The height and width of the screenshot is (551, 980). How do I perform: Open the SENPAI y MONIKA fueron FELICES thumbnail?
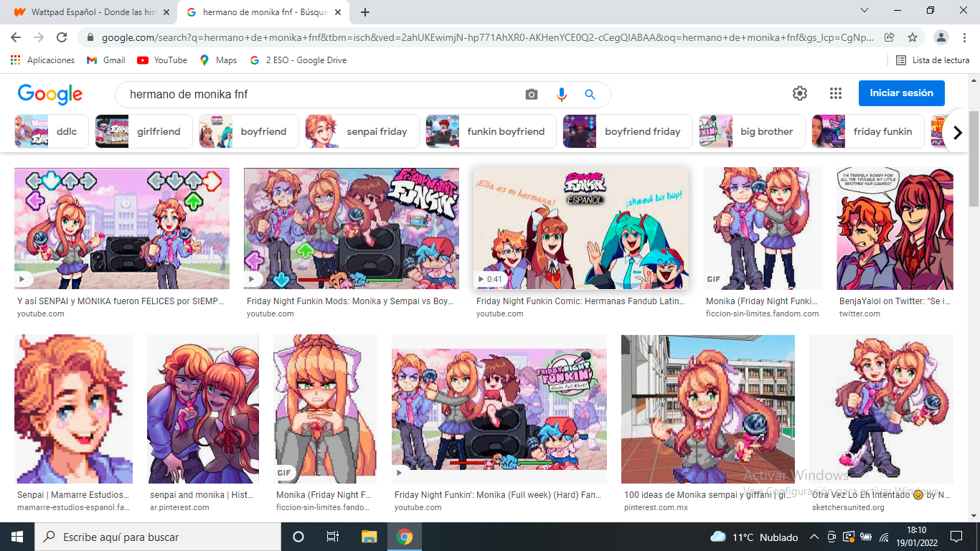pyautogui.click(x=122, y=228)
